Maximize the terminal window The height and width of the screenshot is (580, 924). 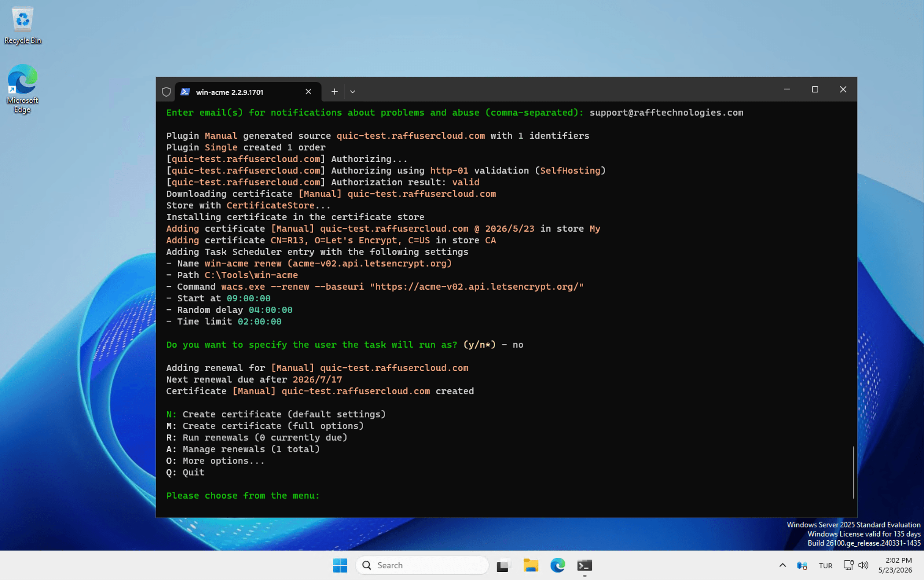point(815,89)
